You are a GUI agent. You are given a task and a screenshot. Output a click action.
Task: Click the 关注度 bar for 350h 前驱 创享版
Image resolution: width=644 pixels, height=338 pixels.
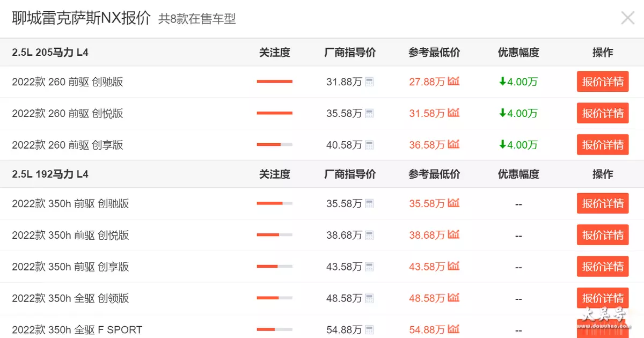point(275,267)
